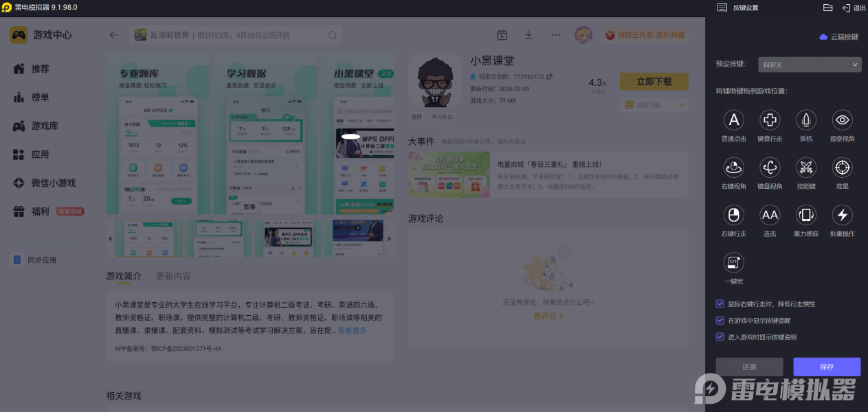Select the 连击 AA combo icon
Screen dimensions: 868x412
tap(770, 215)
